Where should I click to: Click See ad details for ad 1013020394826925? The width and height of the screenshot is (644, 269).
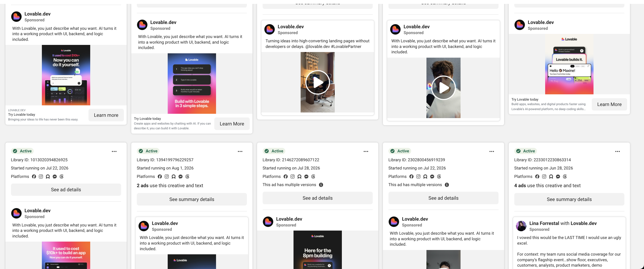pos(66,190)
